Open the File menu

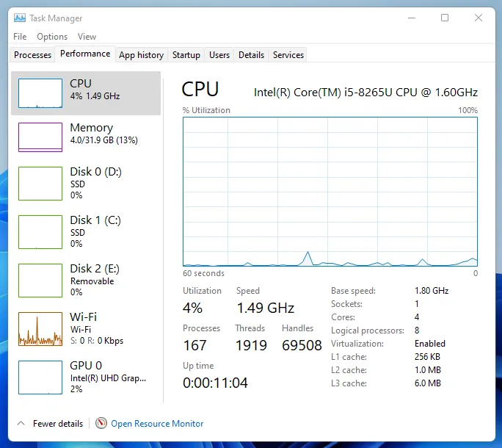click(20, 37)
